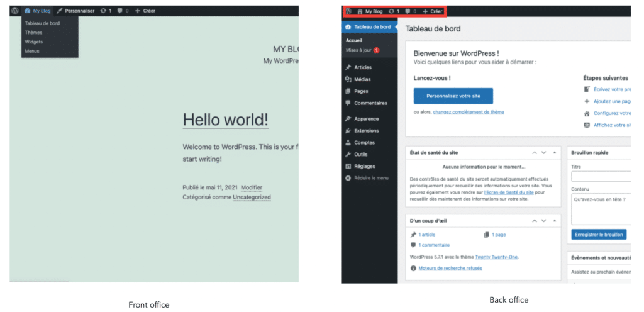This screenshot has height=312, width=644.
Task: Click the WordPress logo in the front office bar
Action: (x=15, y=11)
